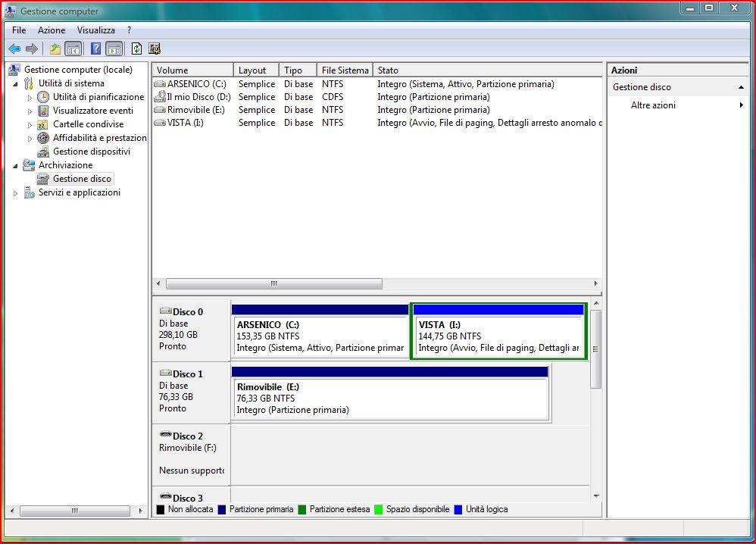Click the Up one level folder icon
Image resolution: width=756 pixels, height=544 pixels.
55,48
